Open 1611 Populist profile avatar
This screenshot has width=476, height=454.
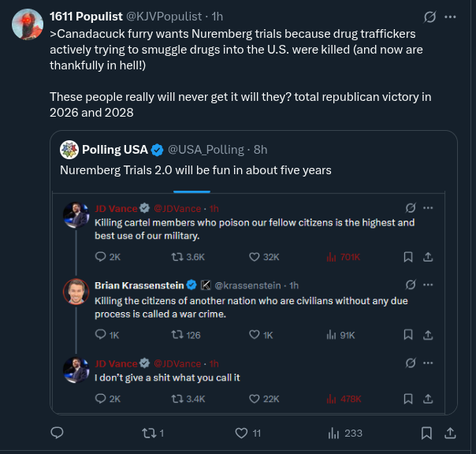tap(28, 25)
